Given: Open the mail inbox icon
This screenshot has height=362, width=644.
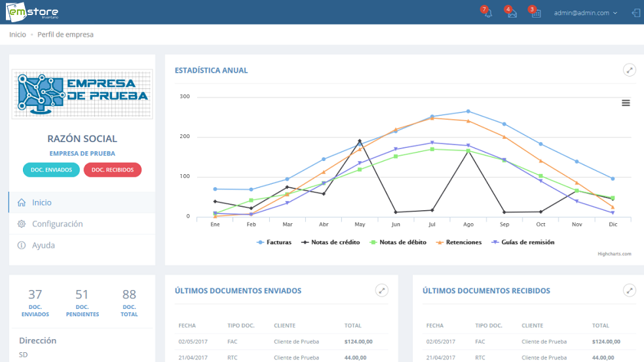Looking at the screenshot, I should tap(512, 13).
